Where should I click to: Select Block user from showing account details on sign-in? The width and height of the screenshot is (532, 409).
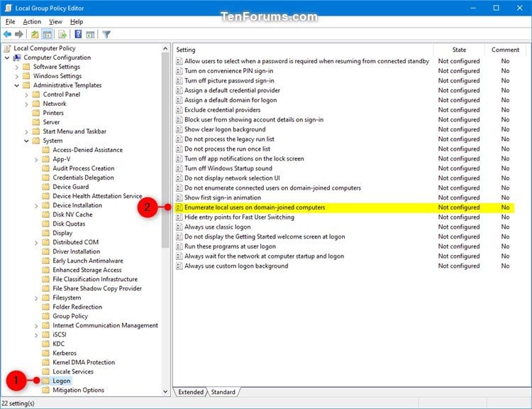click(345, 119)
